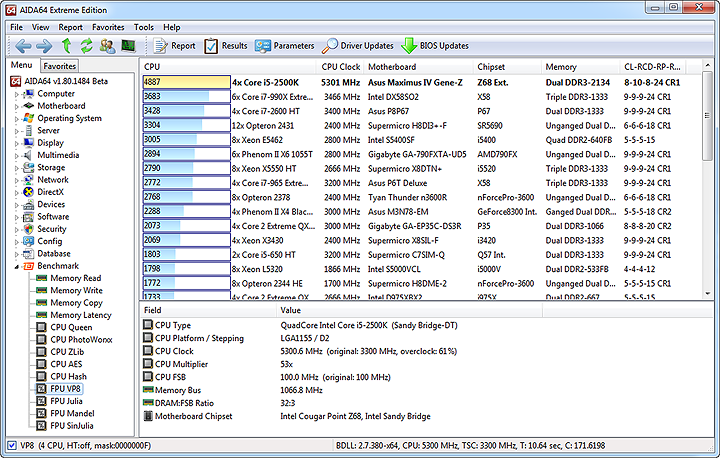Select the FPU Julia benchmark
Screen dimensions: 720x458
pyautogui.click(x=66, y=401)
